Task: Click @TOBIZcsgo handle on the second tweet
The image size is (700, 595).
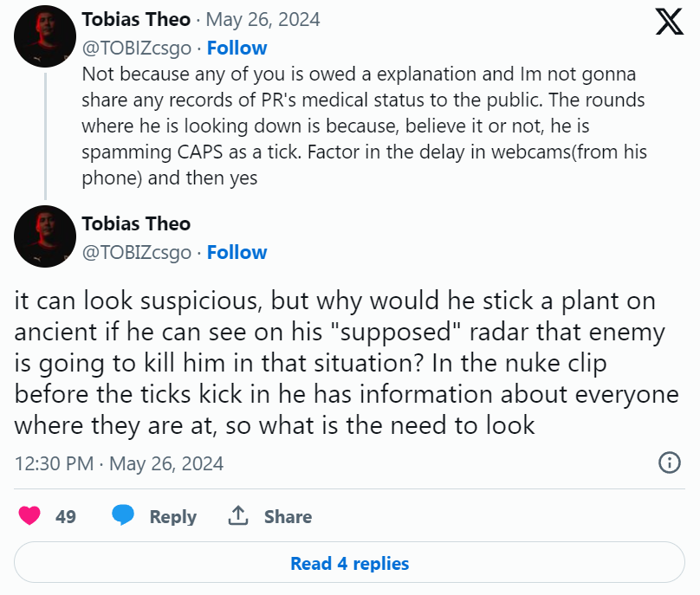Action: pos(136,252)
